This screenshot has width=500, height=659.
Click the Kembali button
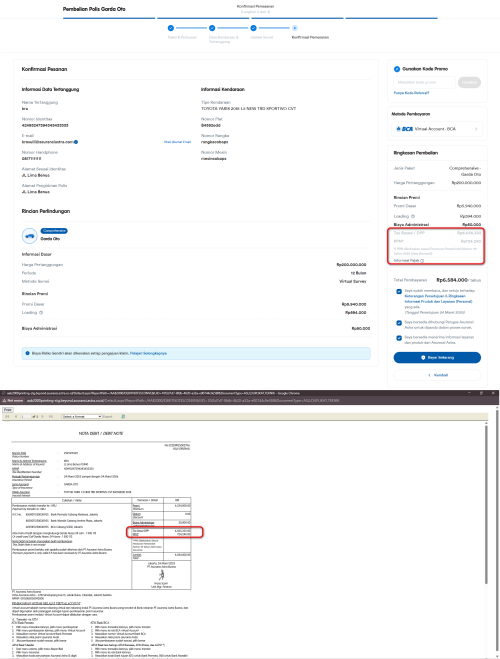point(437,375)
